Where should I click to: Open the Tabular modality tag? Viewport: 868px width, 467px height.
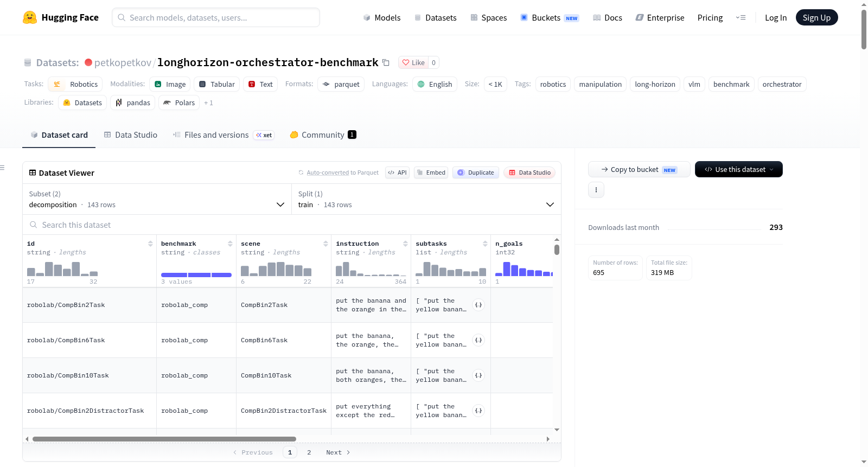click(217, 84)
